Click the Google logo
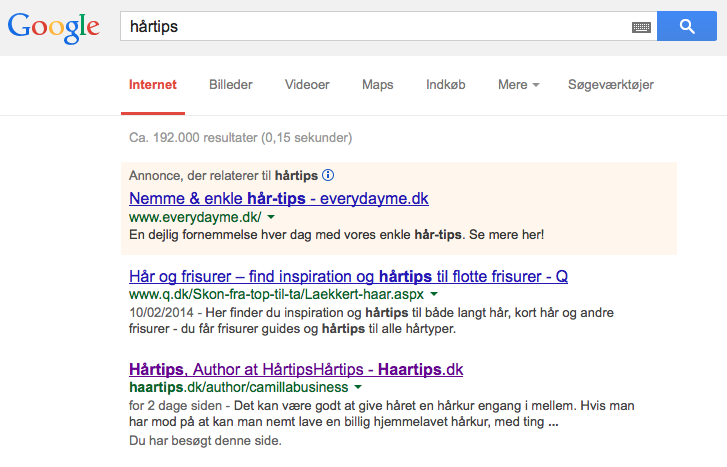 pos(54,27)
